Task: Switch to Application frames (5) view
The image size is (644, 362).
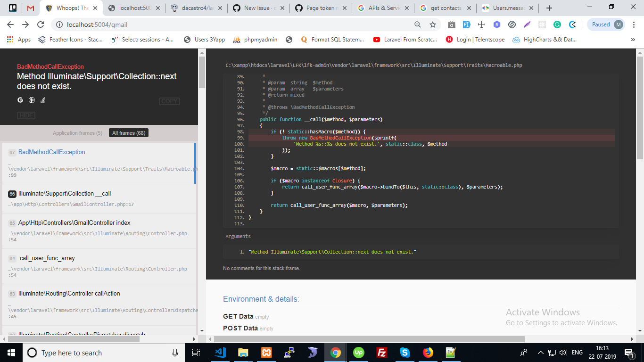Action: click(77, 133)
